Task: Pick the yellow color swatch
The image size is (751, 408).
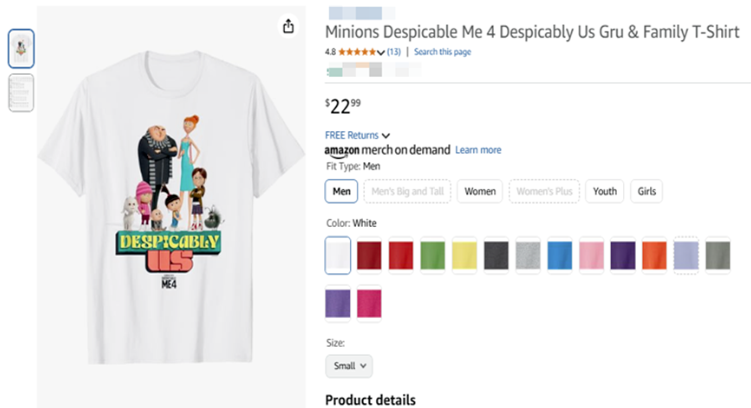Action: pyautogui.click(x=464, y=256)
